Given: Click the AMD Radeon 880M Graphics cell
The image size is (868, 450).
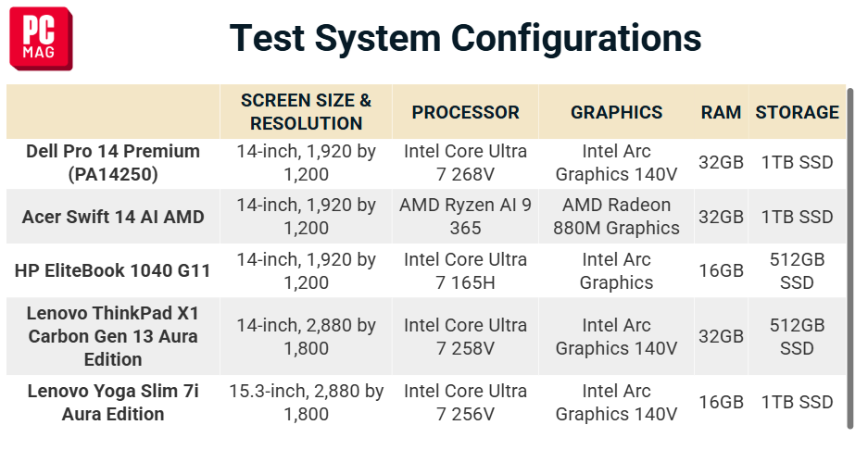Looking at the screenshot, I should click(616, 217).
